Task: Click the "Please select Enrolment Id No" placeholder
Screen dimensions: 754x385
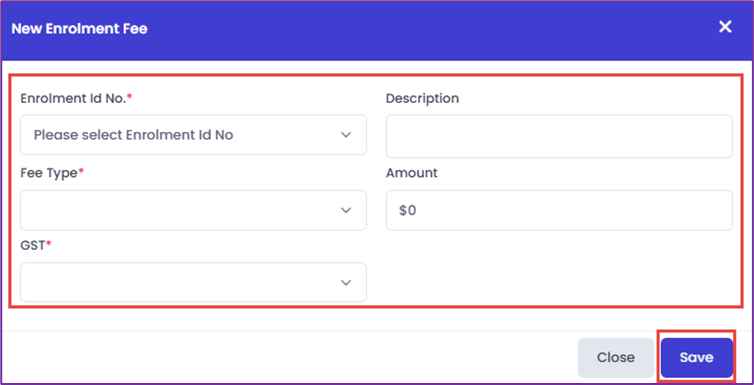Action: (133, 135)
